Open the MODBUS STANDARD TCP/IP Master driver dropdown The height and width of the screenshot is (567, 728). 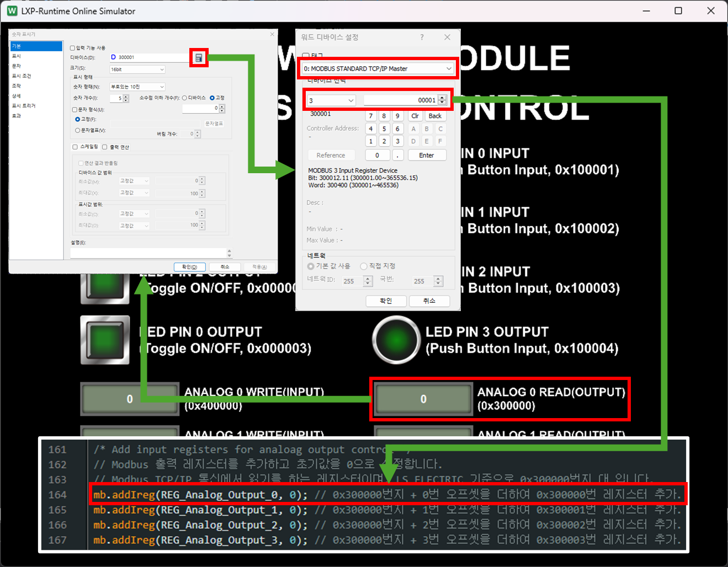pyautogui.click(x=378, y=68)
